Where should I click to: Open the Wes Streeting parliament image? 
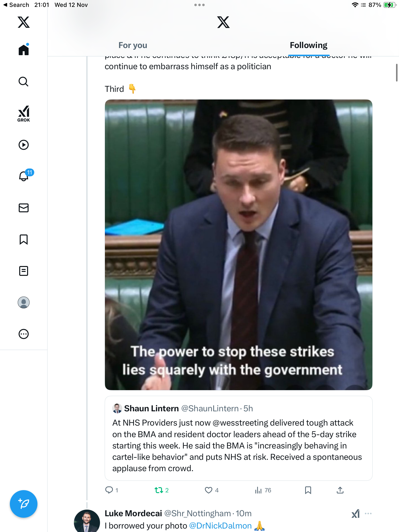pos(238,245)
